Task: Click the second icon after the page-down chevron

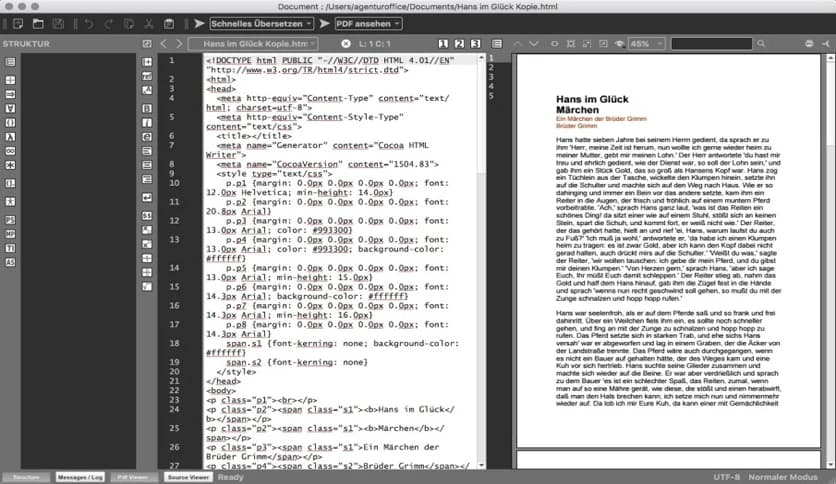Action: [x=570, y=44]
